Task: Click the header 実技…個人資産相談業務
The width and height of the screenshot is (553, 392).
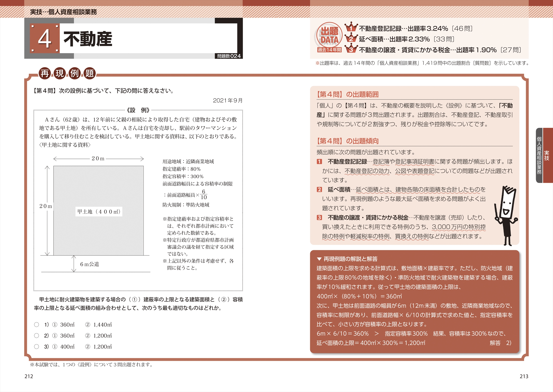Action: pyautogui.click(x=63, y=12)
